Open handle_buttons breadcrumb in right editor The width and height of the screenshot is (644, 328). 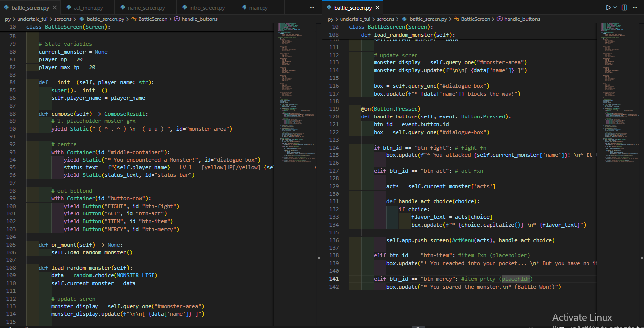pos(522,19)
